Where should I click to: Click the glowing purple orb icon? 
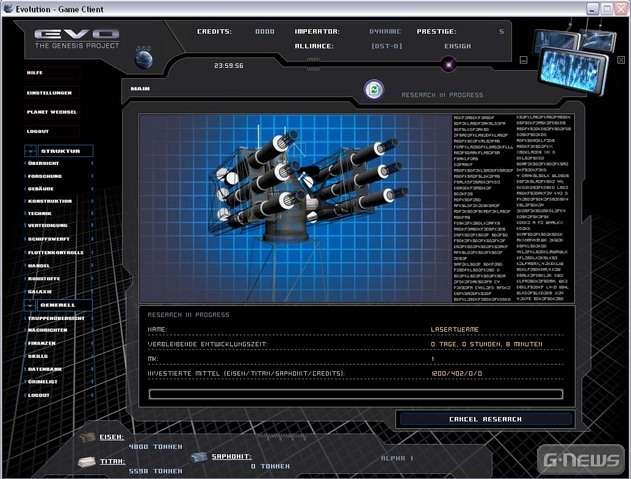click(448, 64)
